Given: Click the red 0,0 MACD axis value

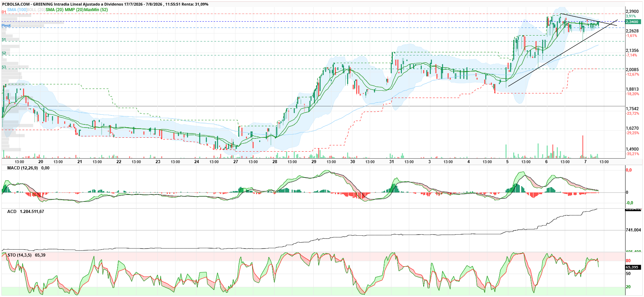Looking at the screenshot, I should 629,170.
